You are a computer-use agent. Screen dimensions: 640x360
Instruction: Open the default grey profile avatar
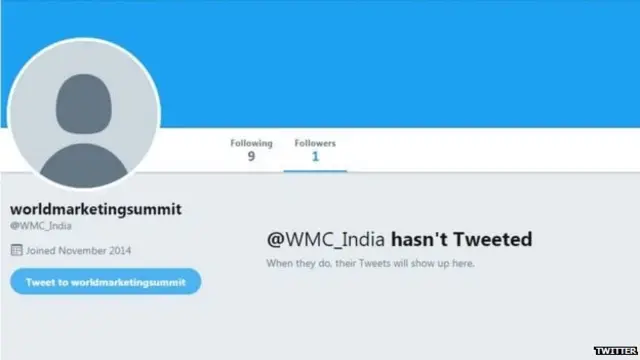[84, 114]
